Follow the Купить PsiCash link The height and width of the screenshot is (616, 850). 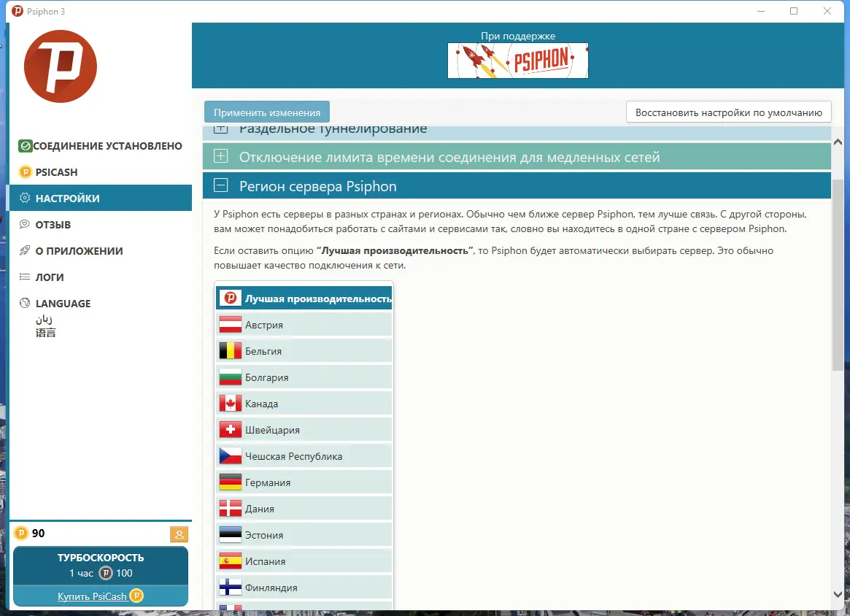92,596
